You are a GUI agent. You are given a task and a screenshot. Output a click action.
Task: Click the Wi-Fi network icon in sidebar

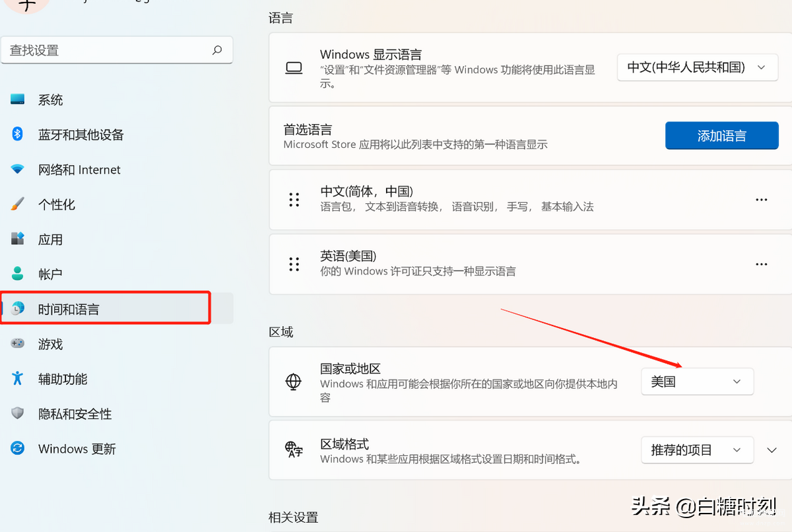tap(18, 169)
